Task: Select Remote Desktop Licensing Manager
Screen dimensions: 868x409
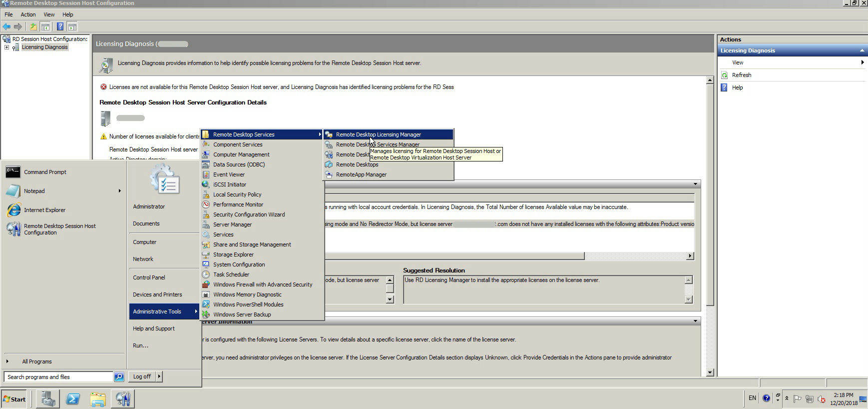Action: tap(378, 134)
